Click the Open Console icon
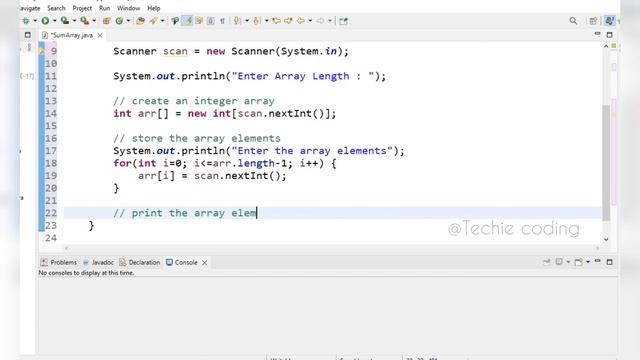 click(579, 262)
